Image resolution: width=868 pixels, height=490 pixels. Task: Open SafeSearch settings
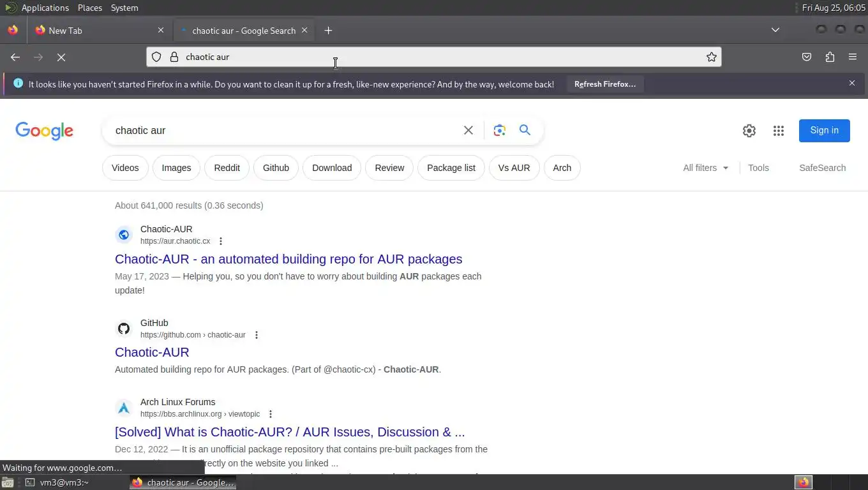(x=822, y=168)
